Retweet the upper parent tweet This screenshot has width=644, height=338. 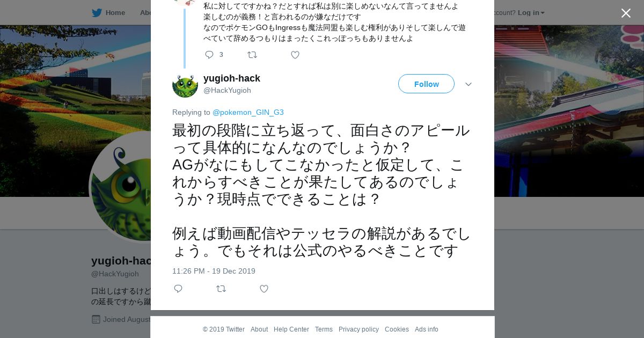pos(252,55)
